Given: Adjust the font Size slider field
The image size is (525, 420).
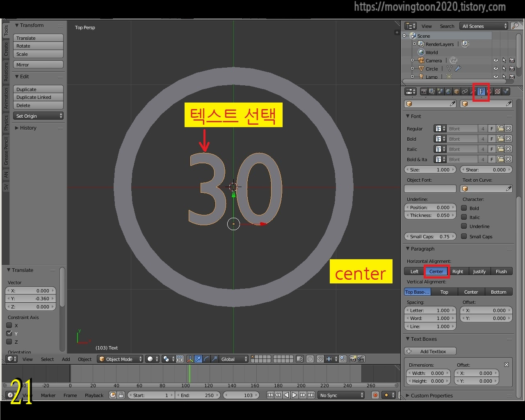Looking at the screenshot, I should 430,169.
